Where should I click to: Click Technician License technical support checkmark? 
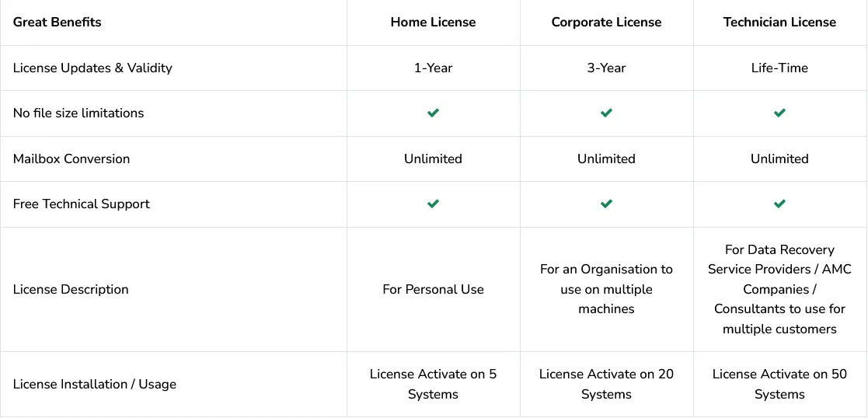click(779, 204)
